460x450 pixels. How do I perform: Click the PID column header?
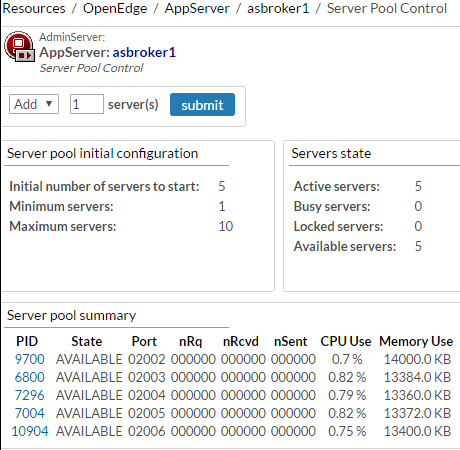coord(27,341)
